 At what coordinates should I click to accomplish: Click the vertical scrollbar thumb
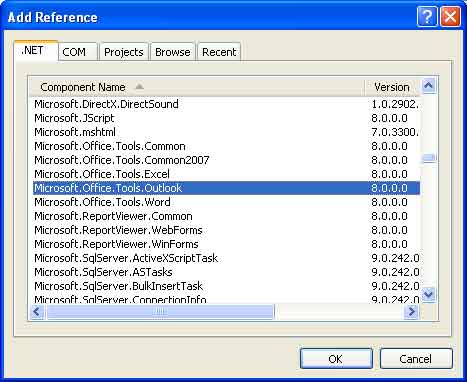point(429,158)
